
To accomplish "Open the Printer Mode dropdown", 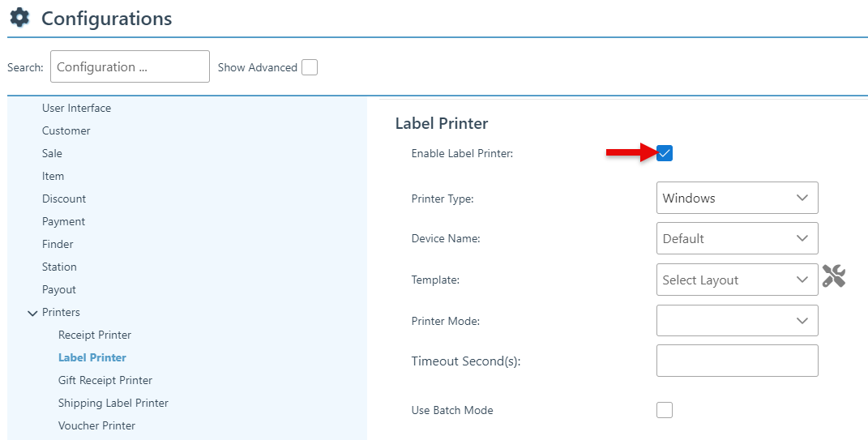I will [737, 321].
